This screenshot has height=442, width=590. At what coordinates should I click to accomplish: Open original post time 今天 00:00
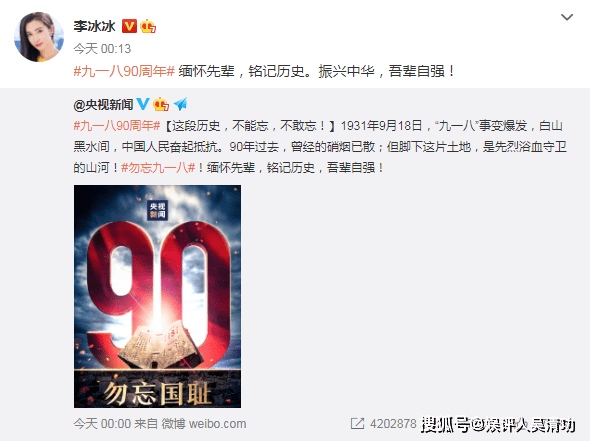pos(102,424)
